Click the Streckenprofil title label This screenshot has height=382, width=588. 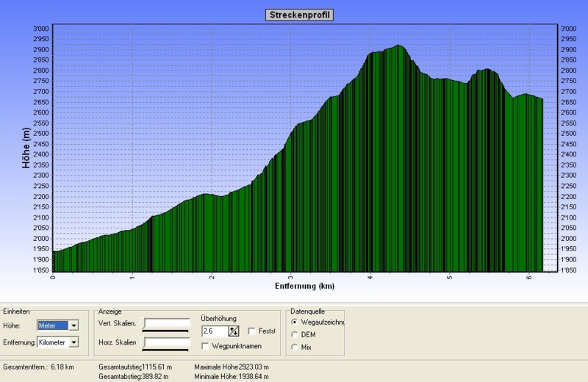tap(298, 15)
